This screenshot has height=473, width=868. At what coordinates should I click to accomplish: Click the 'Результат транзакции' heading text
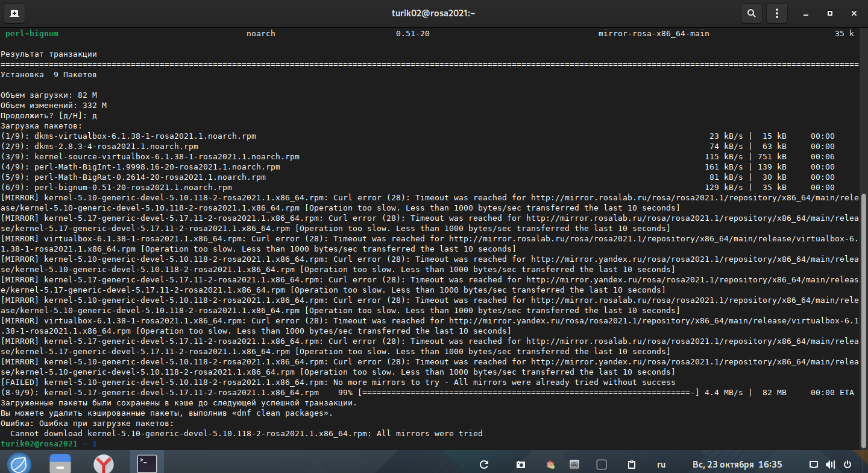(49, 54)
